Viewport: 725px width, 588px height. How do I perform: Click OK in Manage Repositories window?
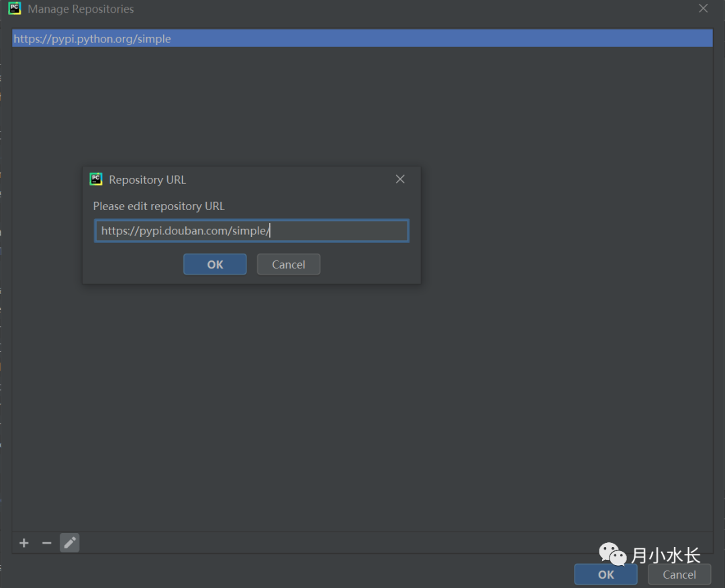point(606,575)
